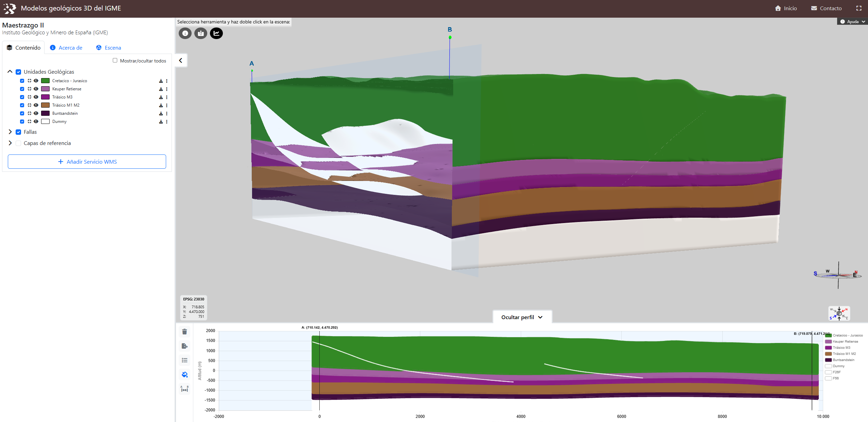The image size is (868, 422).
Task: Select the information tool in the scene toolbar
Action: (x=185, y=33)
